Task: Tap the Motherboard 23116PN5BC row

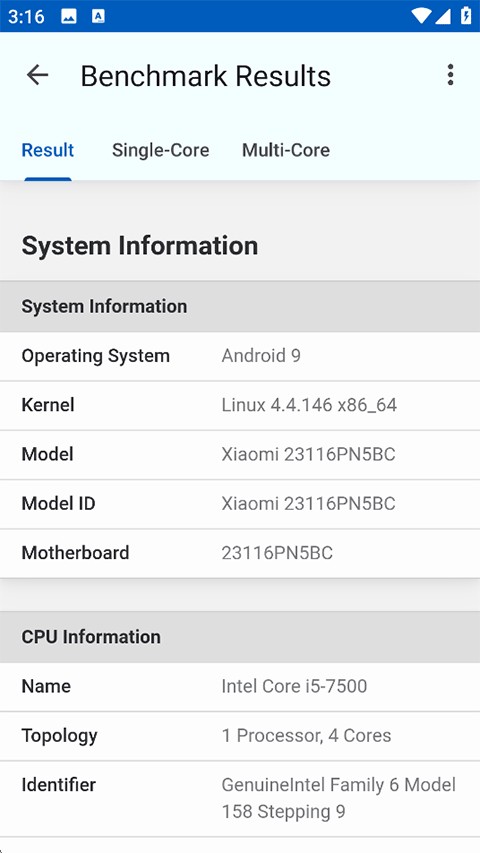Action: tap(240, 553)
